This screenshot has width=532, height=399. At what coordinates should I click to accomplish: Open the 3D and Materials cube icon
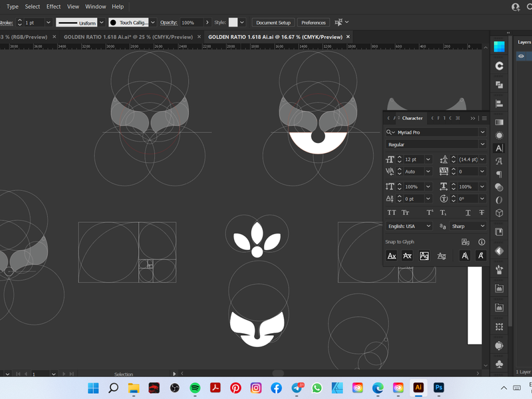point(499,213)
